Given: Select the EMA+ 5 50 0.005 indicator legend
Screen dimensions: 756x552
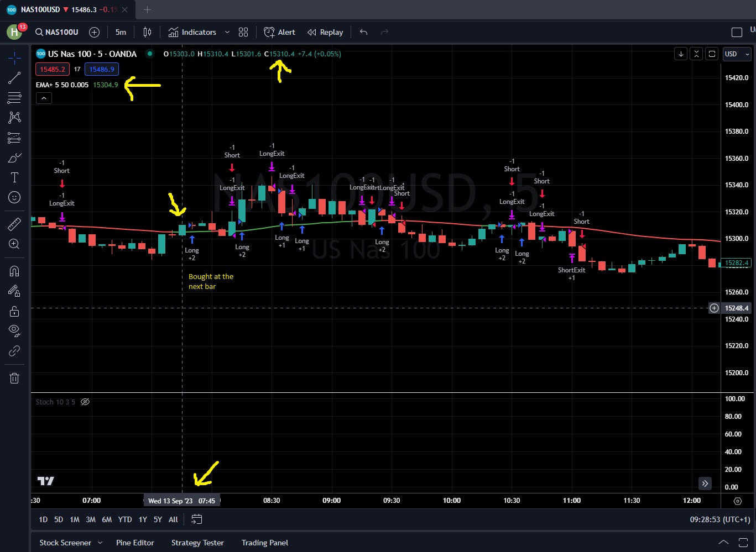Looking at the screenshot, I should click(62, 85).
